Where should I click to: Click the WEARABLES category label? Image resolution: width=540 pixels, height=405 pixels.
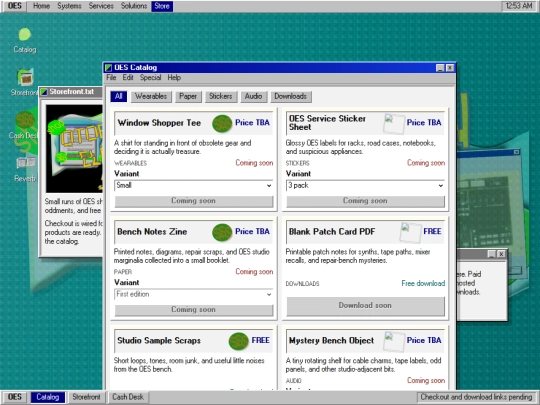131,163
